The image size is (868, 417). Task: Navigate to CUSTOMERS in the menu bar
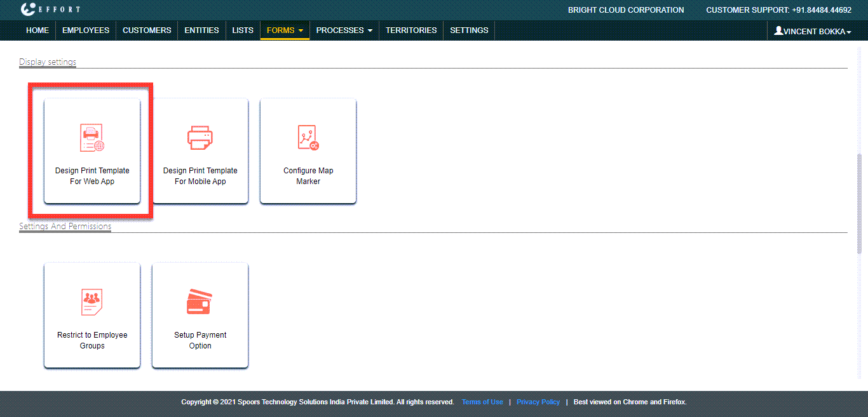click(147, 30)
